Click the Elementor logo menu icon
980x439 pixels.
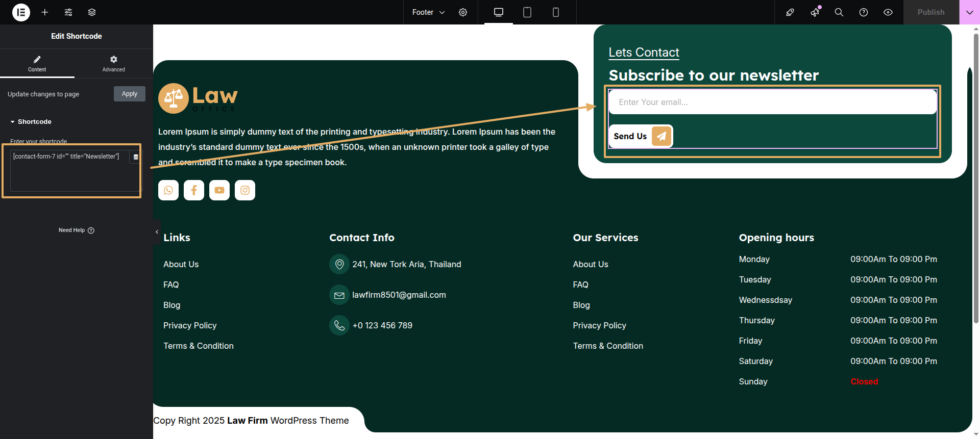21,12
